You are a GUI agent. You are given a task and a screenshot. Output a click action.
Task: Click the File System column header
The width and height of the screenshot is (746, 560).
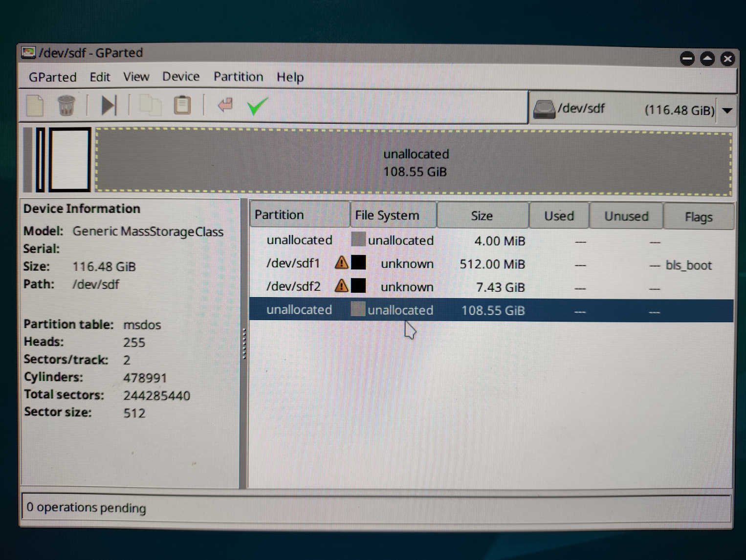pos(387,215)
